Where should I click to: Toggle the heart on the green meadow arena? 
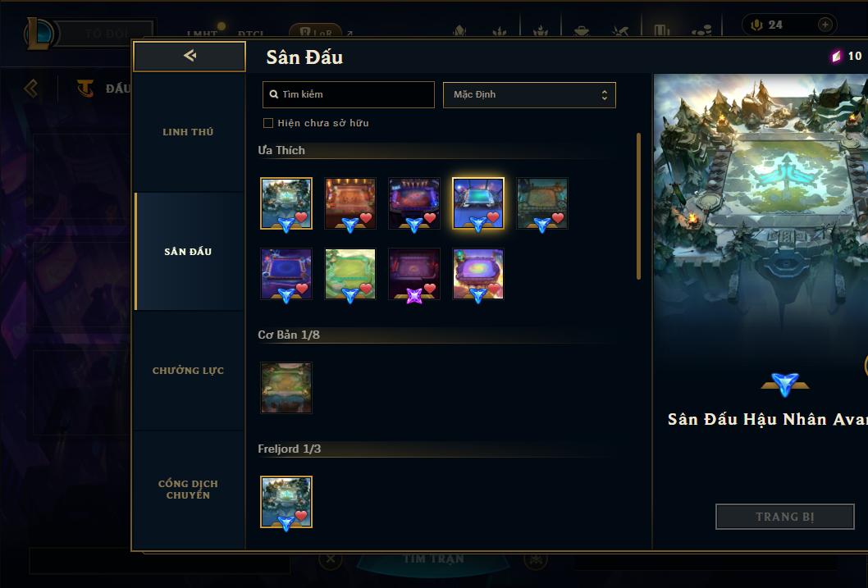click(x=365, y=288)
